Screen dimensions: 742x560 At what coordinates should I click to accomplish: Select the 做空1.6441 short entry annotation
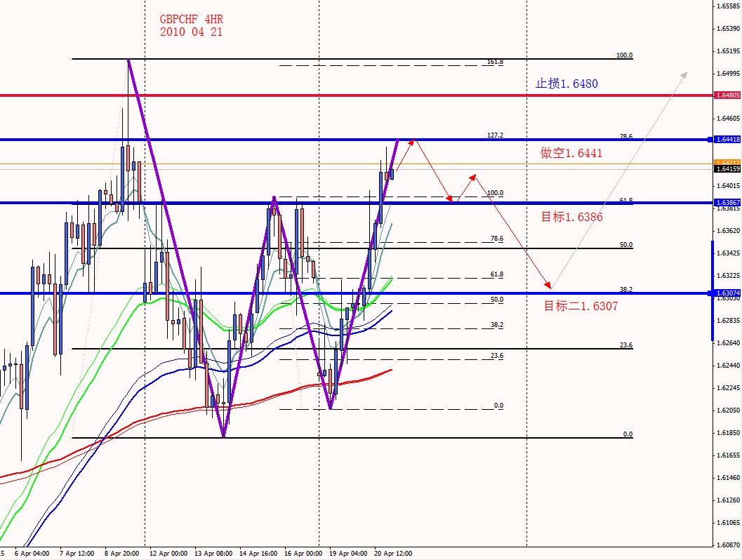click(x=571, y=153)
